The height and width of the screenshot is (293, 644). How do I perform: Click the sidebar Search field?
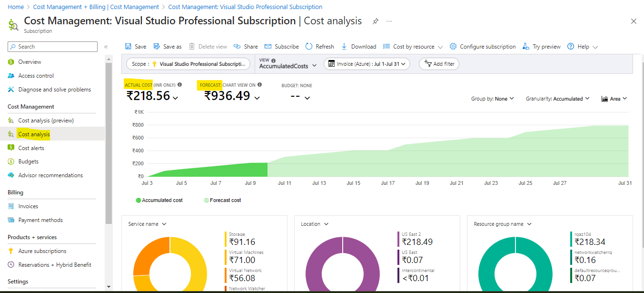(52, 46)
